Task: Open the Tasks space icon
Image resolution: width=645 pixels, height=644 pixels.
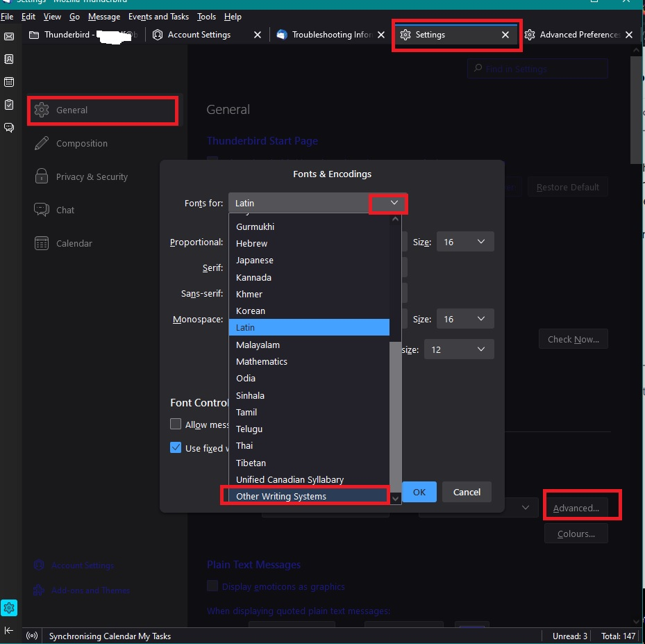Action: pos(9,105)
